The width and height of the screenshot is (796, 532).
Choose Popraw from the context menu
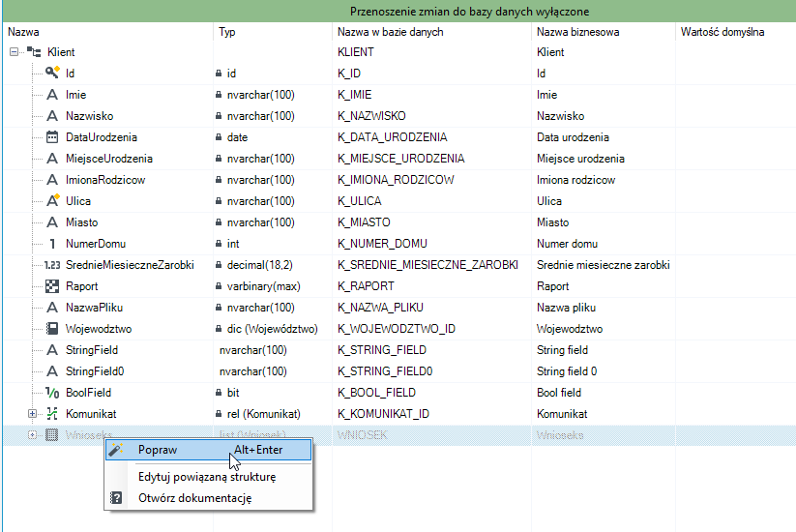[208, 450]
